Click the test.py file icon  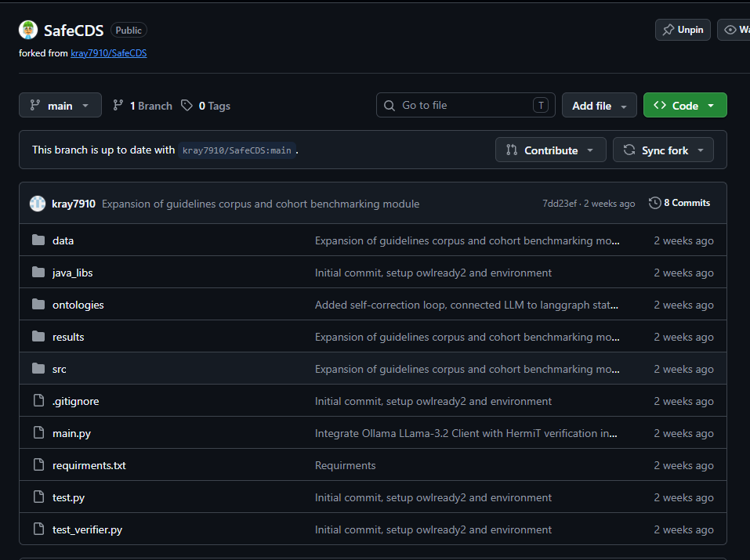[38, 497]
